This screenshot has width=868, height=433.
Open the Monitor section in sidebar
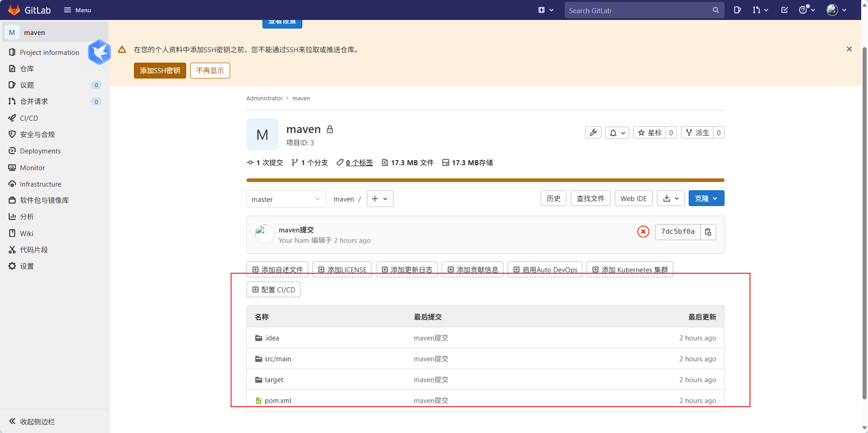pyautogui.click(x=31, y=167)
